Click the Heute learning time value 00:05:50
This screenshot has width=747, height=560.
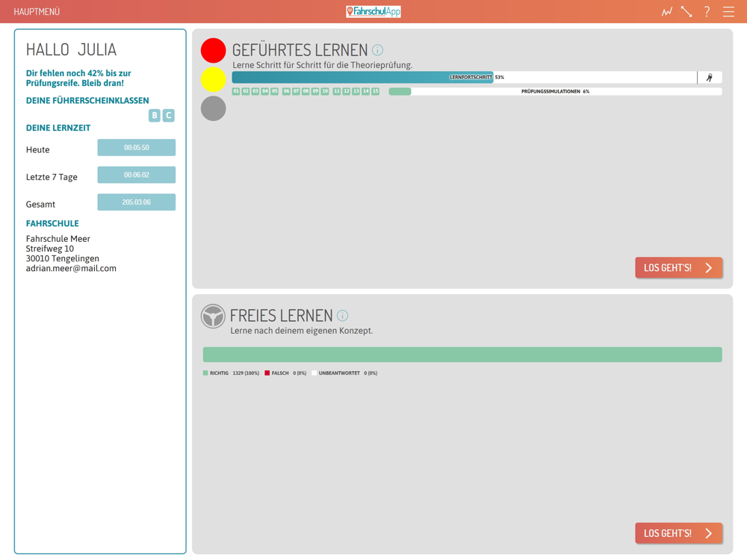click(136, 148)
